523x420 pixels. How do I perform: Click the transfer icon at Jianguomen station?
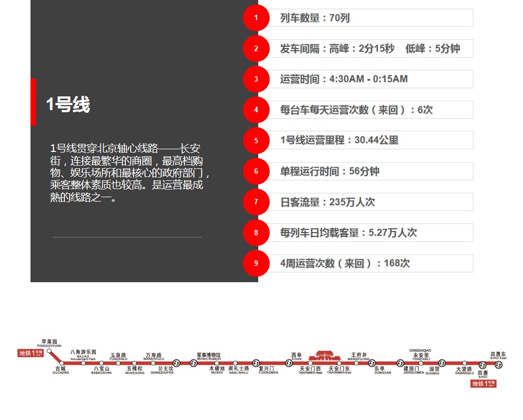pos(400,363)
